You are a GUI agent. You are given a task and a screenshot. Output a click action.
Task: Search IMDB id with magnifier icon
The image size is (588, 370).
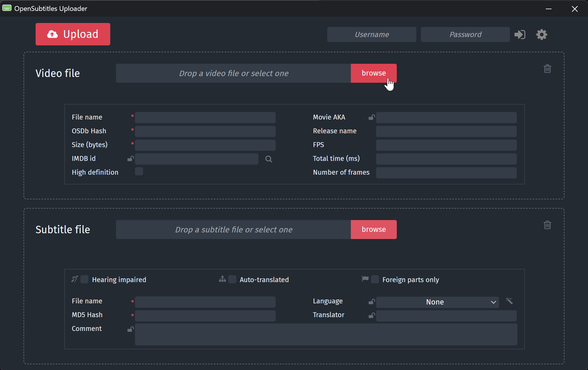(269, 159)
